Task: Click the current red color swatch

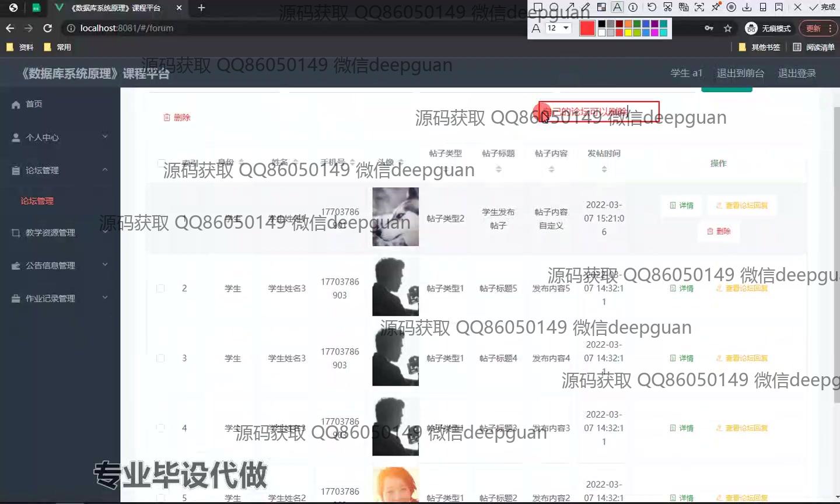Action: (587, 28)
